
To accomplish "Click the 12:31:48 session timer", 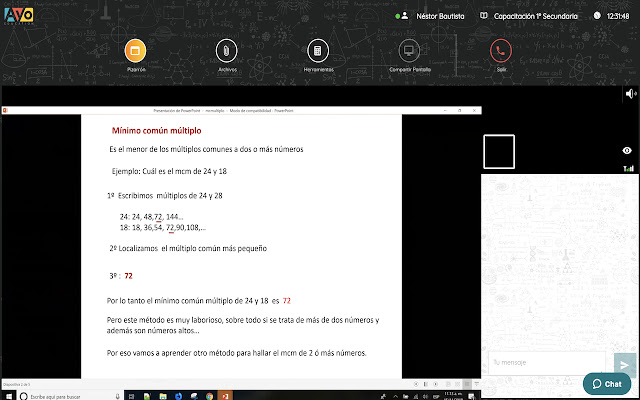I will pos(618,16).
